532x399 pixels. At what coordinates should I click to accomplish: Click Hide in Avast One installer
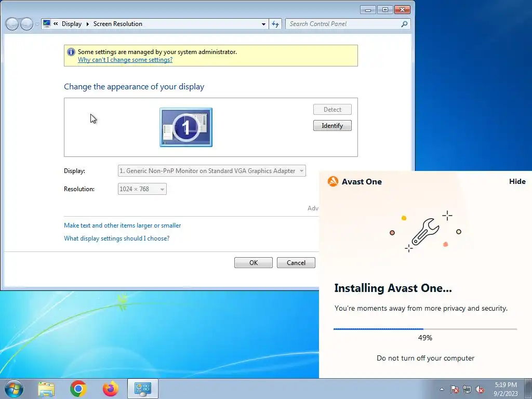coord(517,181)
